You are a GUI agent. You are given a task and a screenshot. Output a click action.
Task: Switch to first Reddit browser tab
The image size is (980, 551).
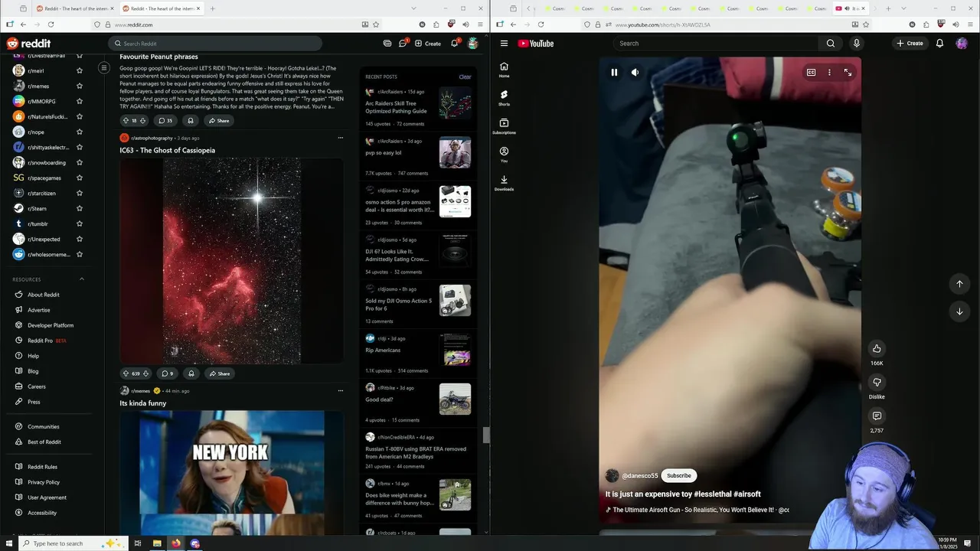(74, 8)
